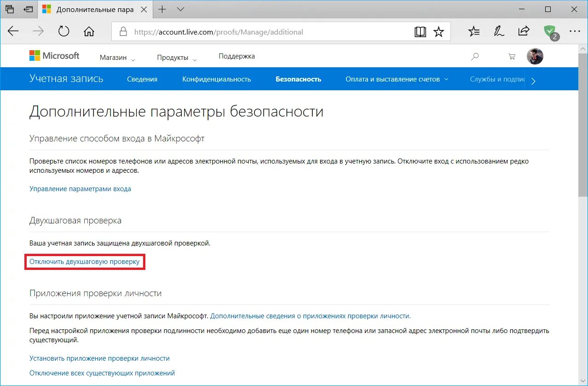Viewport: 588px width, 386px height.
Task: Click the browser Back arrow
Action: click(13, 31)
